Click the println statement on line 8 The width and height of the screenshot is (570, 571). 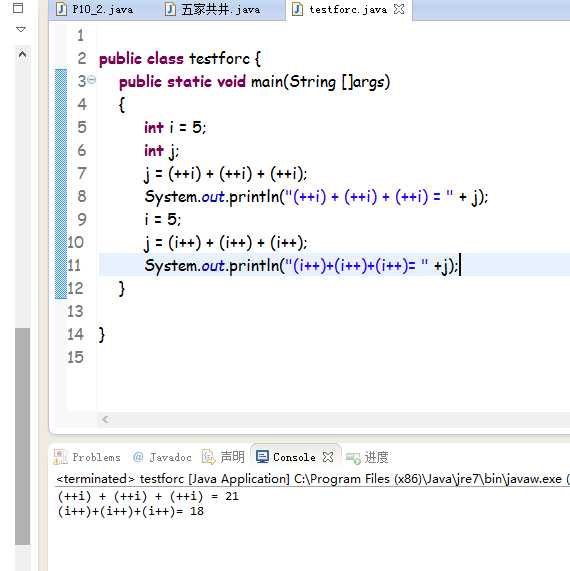point(316,197)
